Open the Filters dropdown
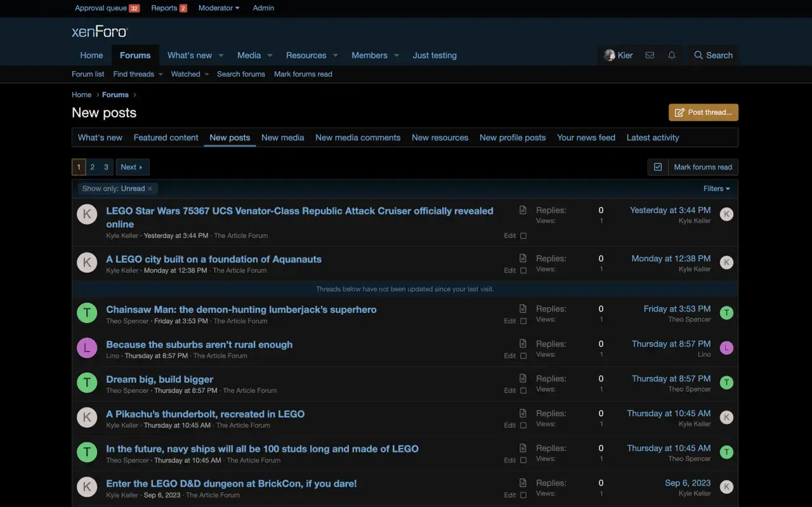Image resolution: width=812 pixels, height=507 pixels. pos(716,188)
